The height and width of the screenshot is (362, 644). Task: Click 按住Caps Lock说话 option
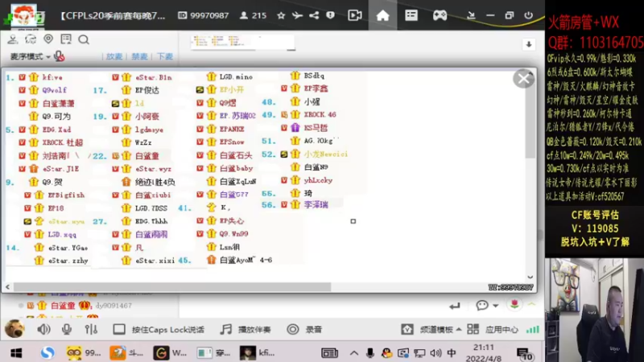pyautogui.click(x=159, y=330)
